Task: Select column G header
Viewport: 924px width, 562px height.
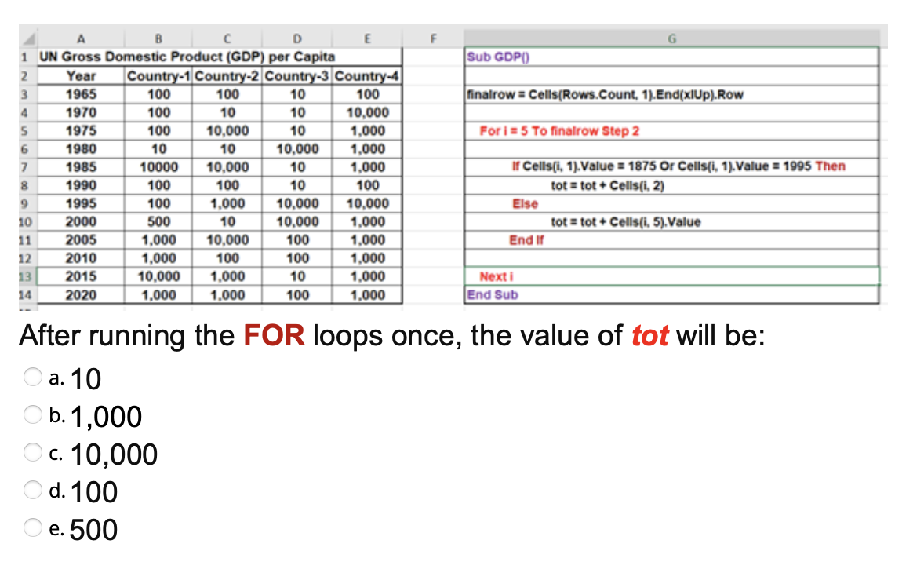Action: 671,39
